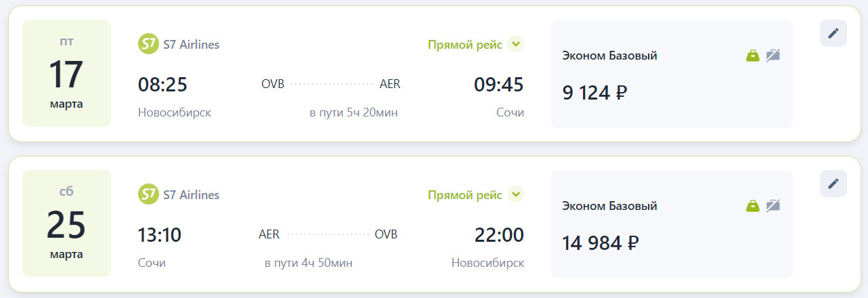The width and height of the screenshot is (868, 298).
Task: Click the 22:00 Новосибирск arrival time
Action: click(x=499, y=235)
